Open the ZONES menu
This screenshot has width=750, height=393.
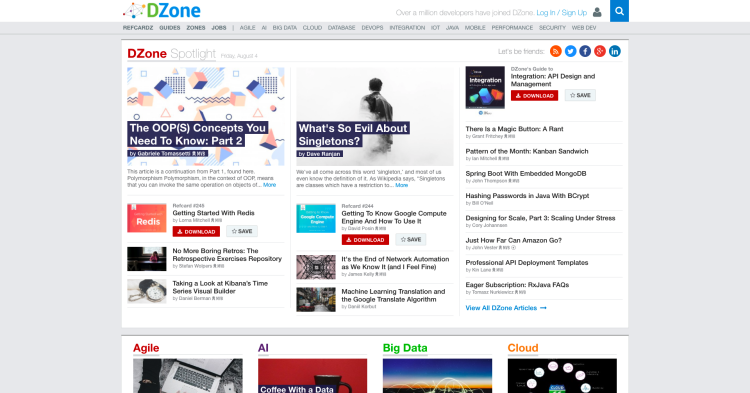coord(196,28)
